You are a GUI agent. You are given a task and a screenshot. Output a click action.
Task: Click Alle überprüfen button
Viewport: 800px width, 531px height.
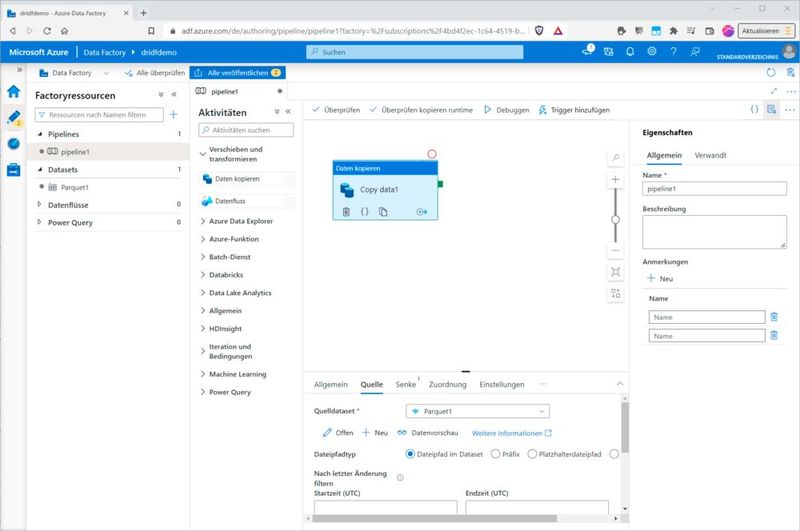(x=155, y=72)
